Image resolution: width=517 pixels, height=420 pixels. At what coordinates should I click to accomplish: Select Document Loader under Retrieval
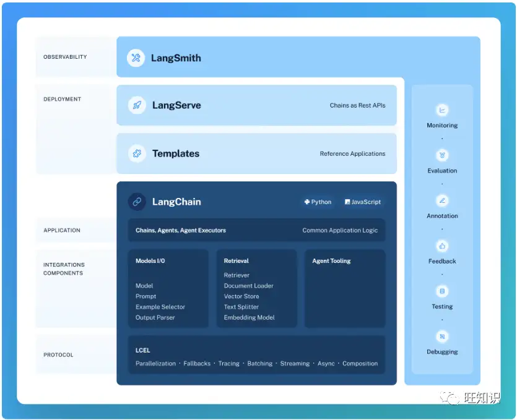pyautogui.click(x=249, y=286)
